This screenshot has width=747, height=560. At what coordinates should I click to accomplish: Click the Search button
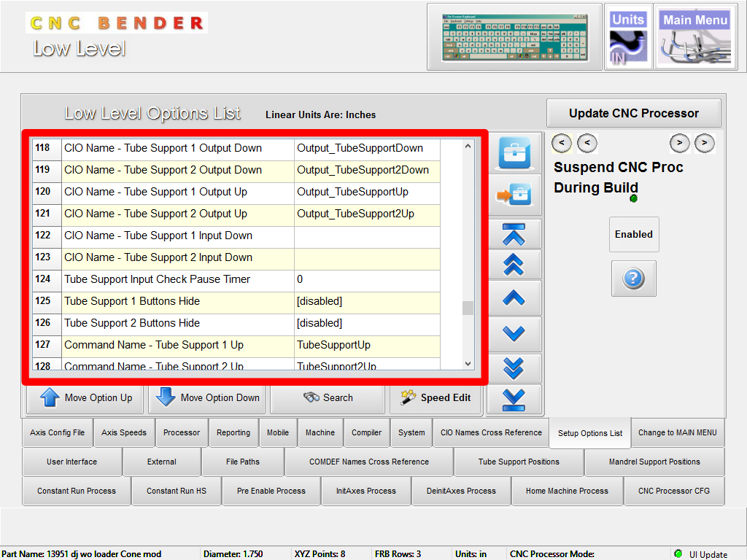click(328, 398)
